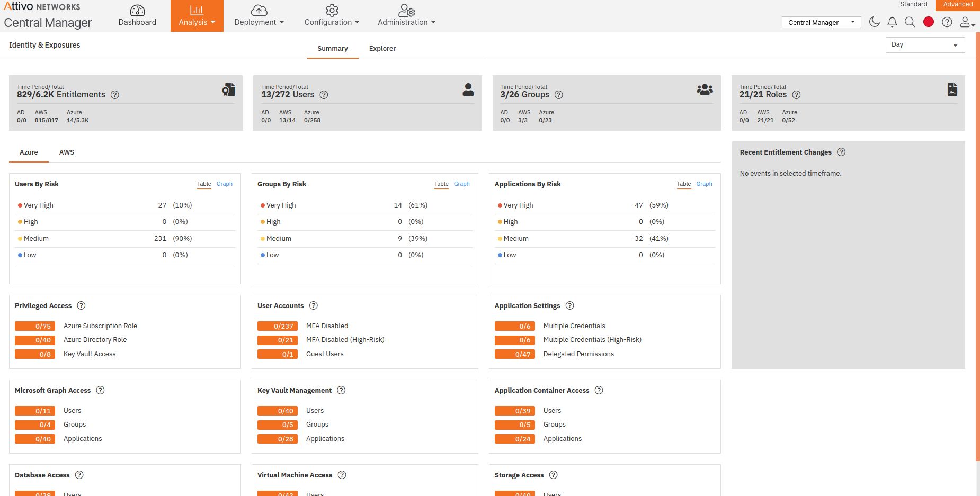Click Storage Access help icon
The height and width of the screenshot is (496, 980).
click(x=554, y=475)
